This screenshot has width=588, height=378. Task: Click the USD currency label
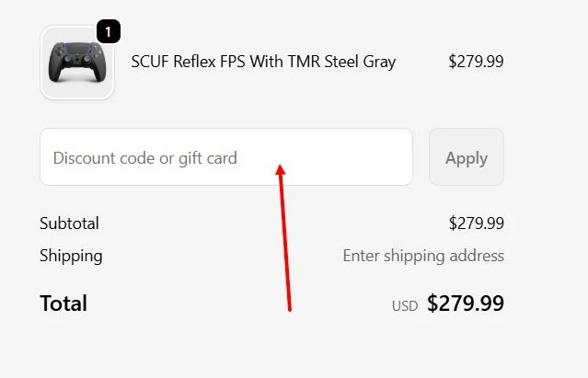pos(404,305)
